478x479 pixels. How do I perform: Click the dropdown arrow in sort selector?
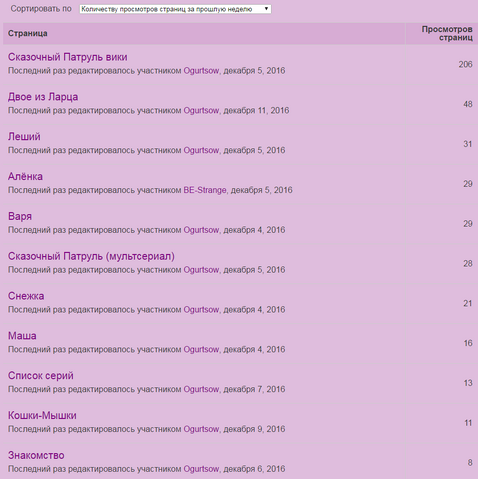266,9
